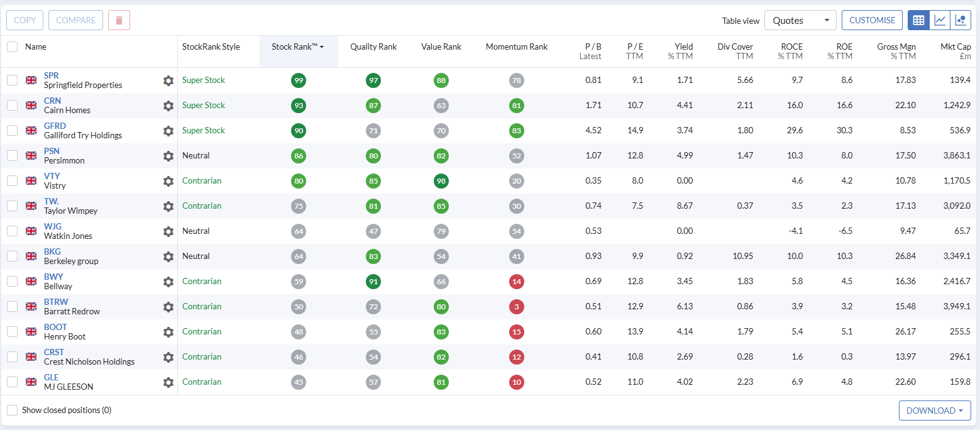
Task: Open the SPR ticker link
Action: click(x=52, y=75)
